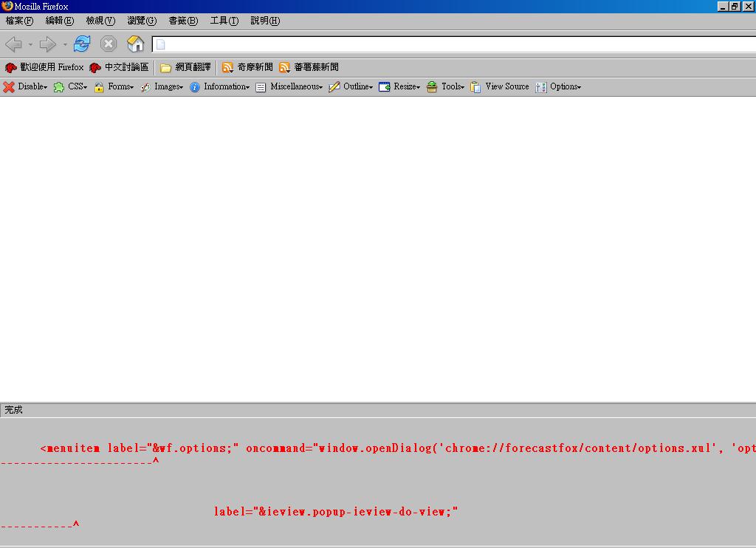756x548 pixels.
Task: Click the red X Disable icon
Action: click(9, 87)
